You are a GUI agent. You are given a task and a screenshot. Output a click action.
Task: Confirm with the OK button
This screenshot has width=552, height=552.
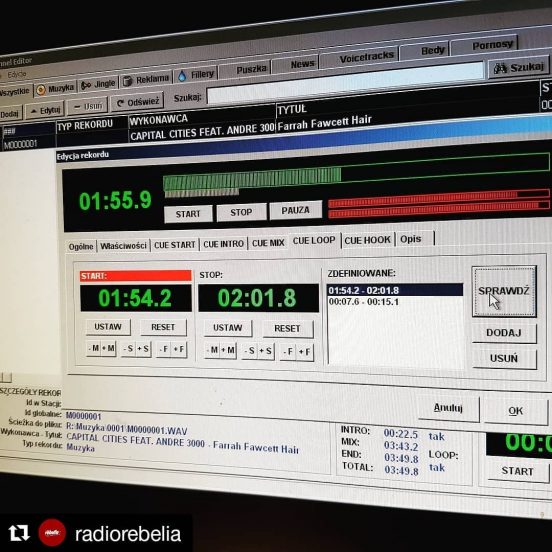pos(516,411)
